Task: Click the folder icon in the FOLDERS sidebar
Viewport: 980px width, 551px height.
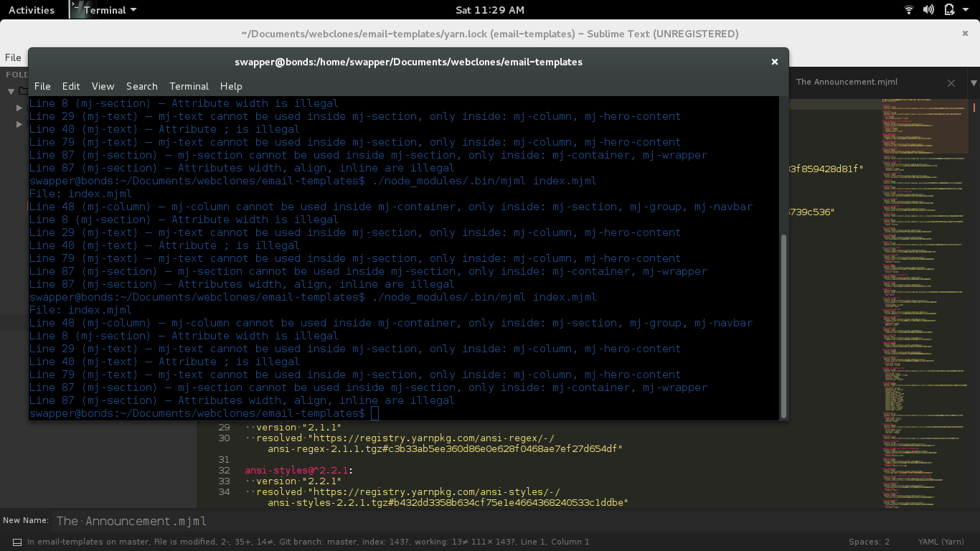Action: pos(24,90)
